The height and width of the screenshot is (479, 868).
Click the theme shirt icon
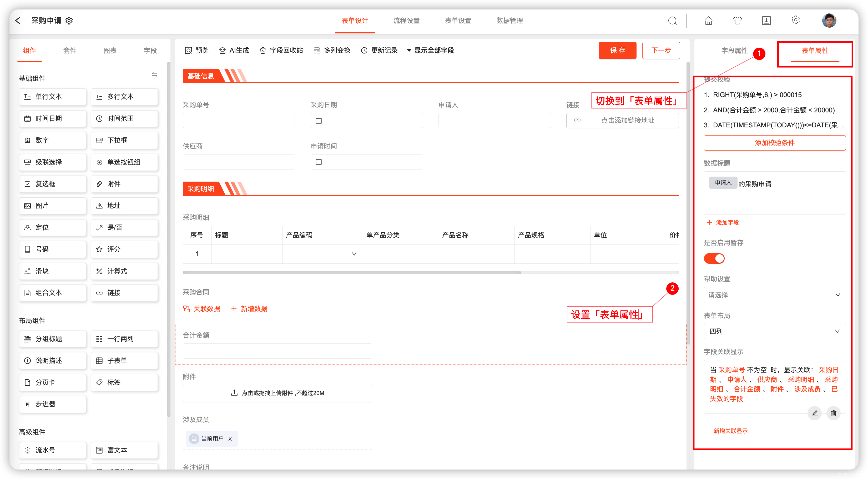[x=737, y=21]
